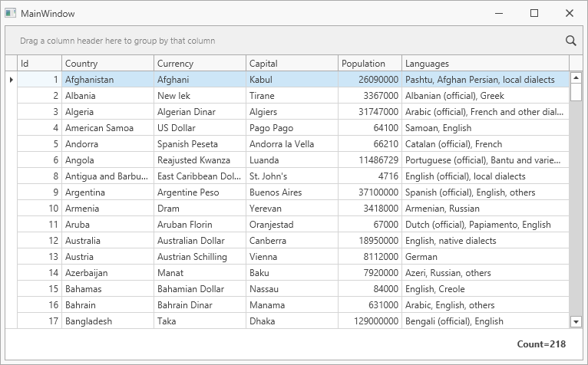The width and height of the screenshot is (588, 365).
Task: Select the Tirane capital cell
Action: 292,96
